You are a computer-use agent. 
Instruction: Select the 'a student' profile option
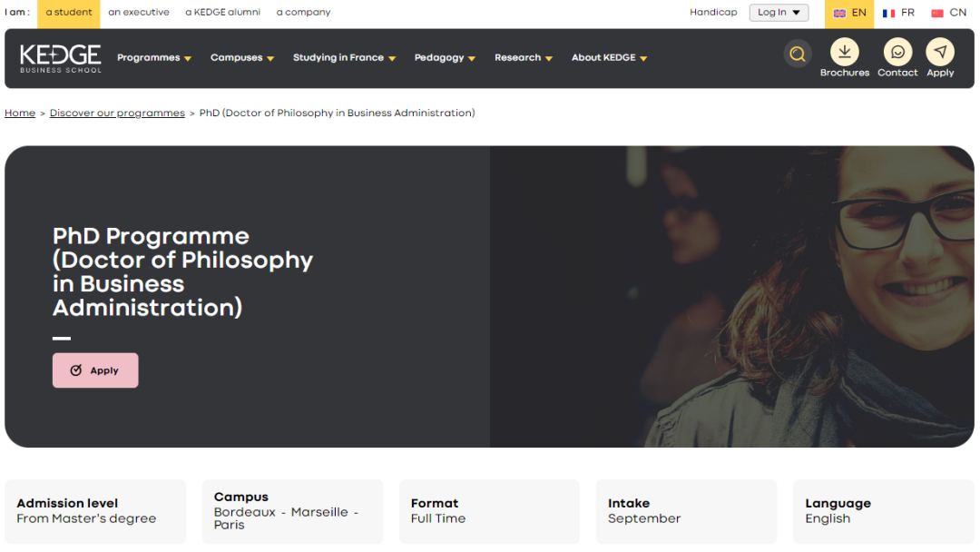tap(69, 13)
